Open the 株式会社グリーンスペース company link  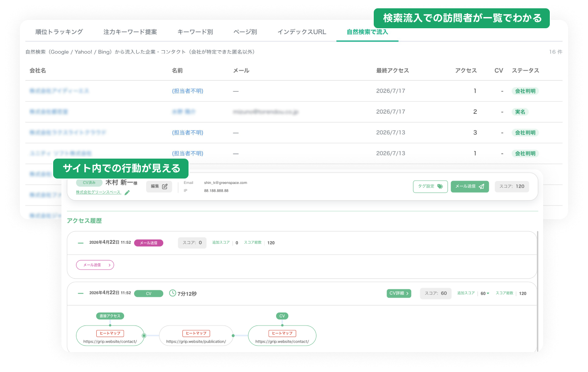[98, 192]
